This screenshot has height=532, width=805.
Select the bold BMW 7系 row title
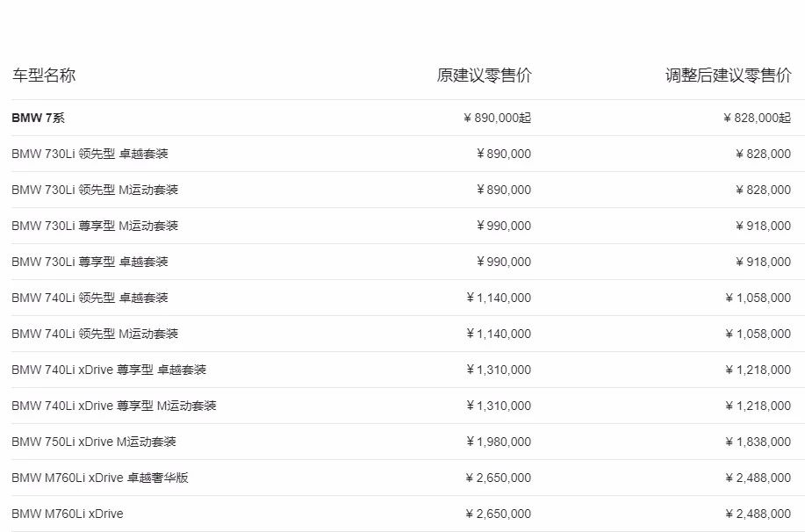[38, 119]
